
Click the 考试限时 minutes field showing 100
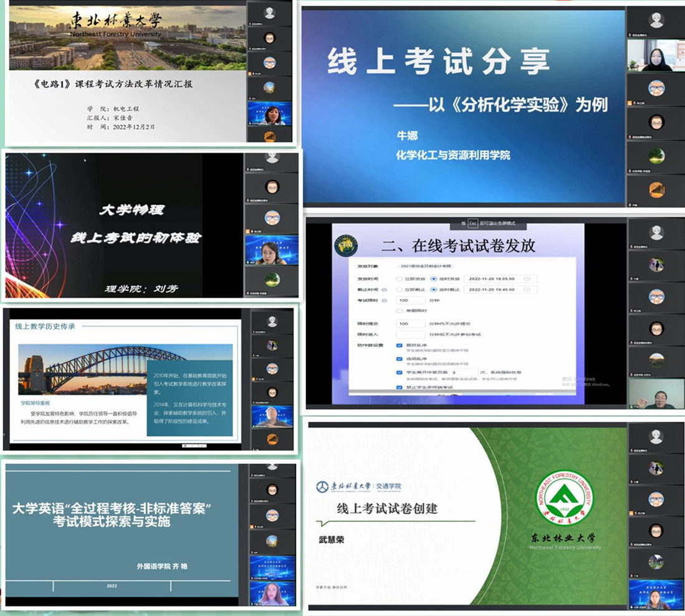click(410, 300)
